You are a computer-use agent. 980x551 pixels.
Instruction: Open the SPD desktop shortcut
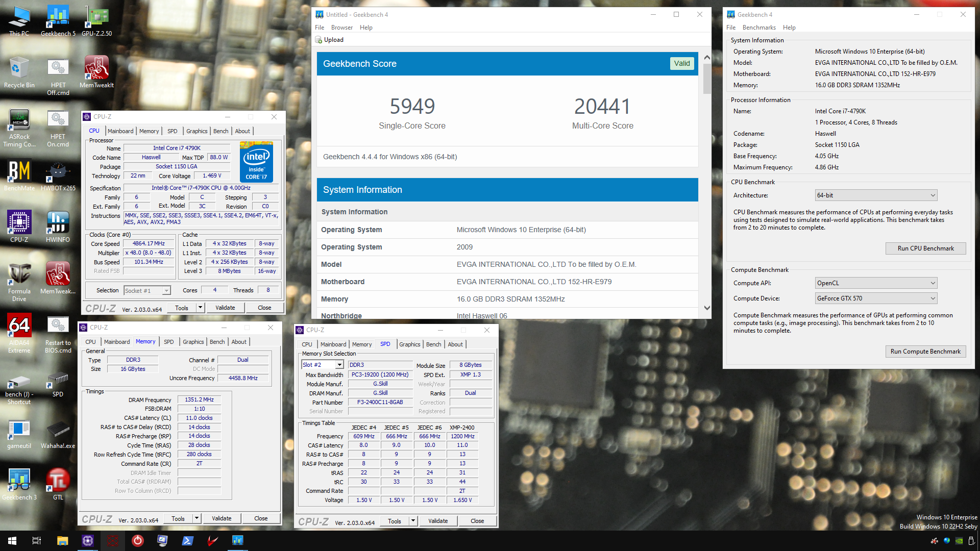point(58,385)
